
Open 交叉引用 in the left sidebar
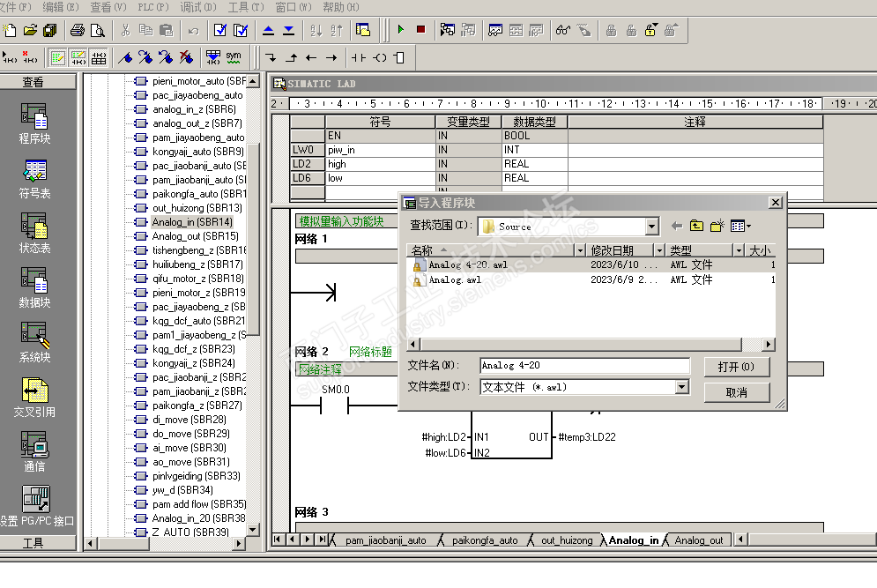tap(35, 394)
